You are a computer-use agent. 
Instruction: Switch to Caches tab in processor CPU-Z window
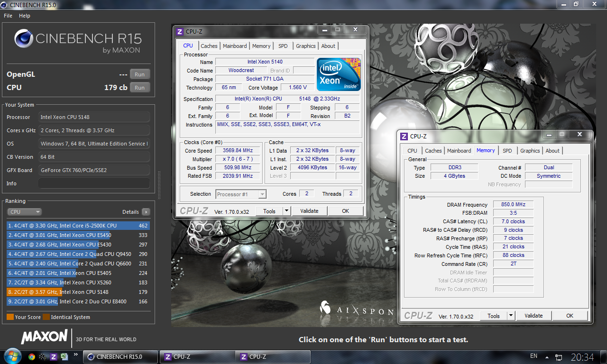pos(209,46)
